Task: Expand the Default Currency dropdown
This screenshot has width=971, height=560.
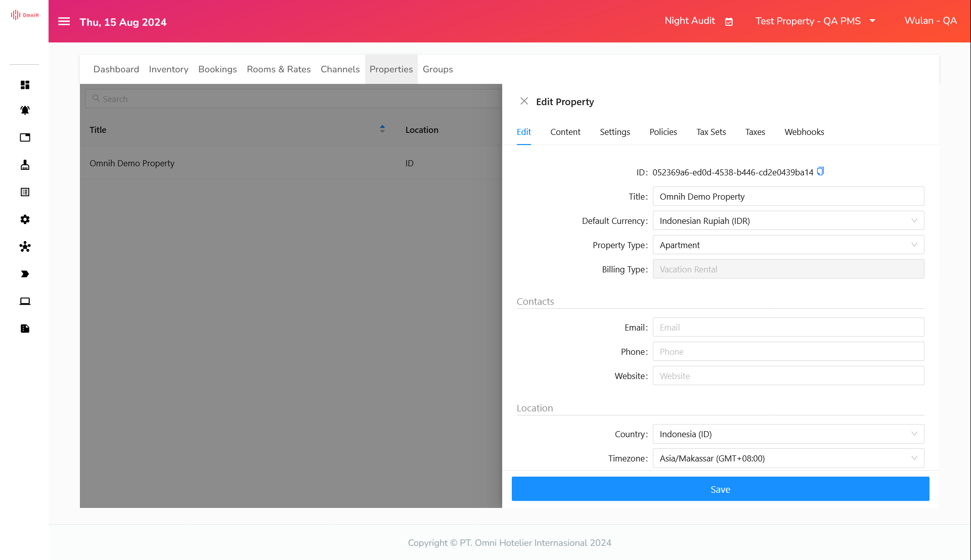Action: click(788, 221)
